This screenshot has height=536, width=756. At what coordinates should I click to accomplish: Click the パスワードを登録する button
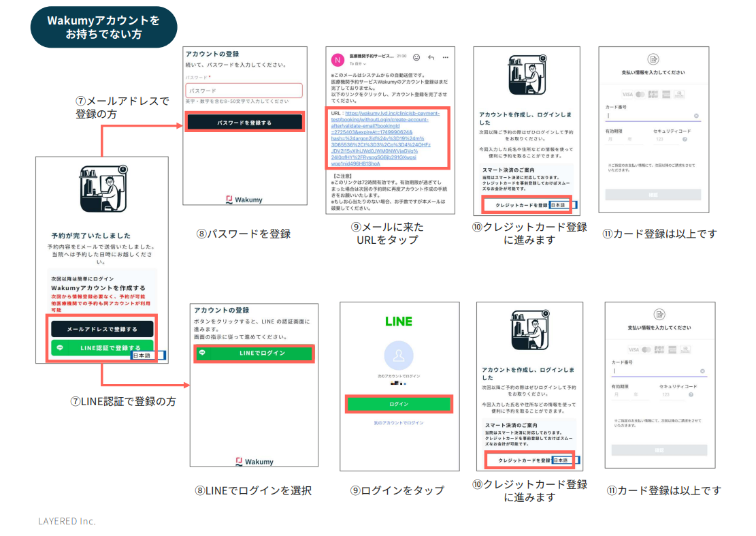click(x=244, y=123)
